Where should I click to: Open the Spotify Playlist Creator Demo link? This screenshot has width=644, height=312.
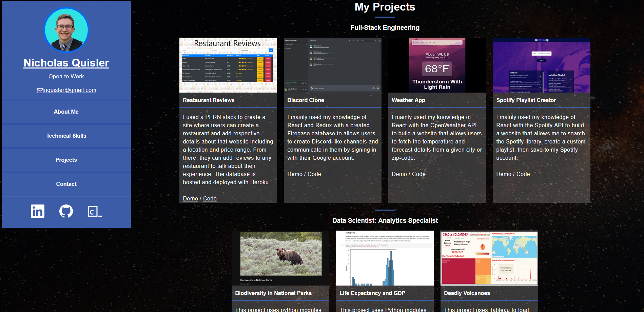coord(504,174)
